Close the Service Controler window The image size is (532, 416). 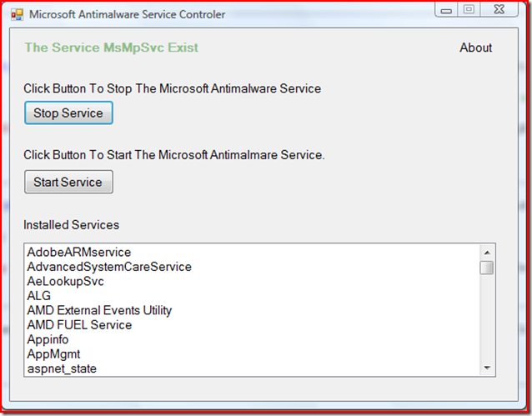[499, 9]
